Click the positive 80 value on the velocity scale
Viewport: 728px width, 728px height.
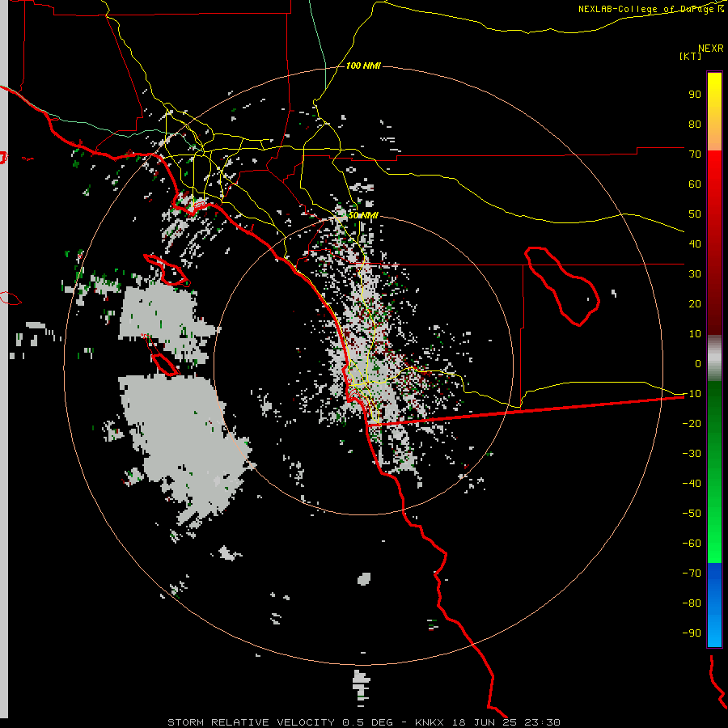695,125
